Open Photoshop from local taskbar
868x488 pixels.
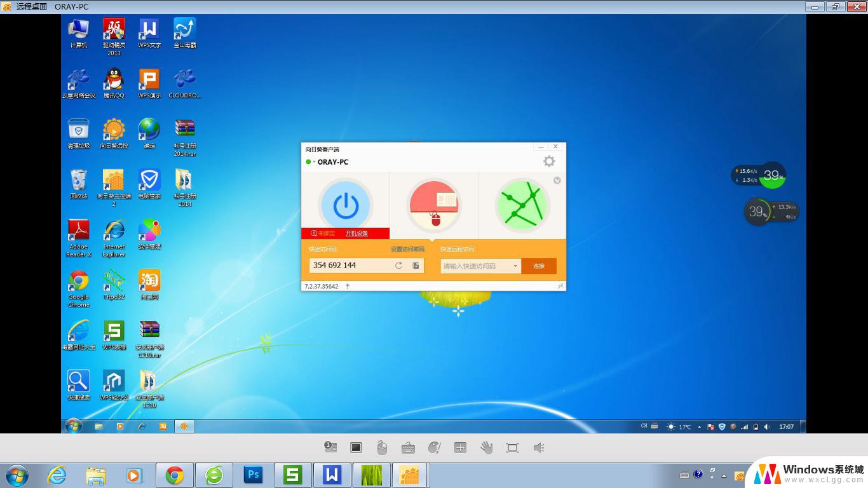coord(254,475)
